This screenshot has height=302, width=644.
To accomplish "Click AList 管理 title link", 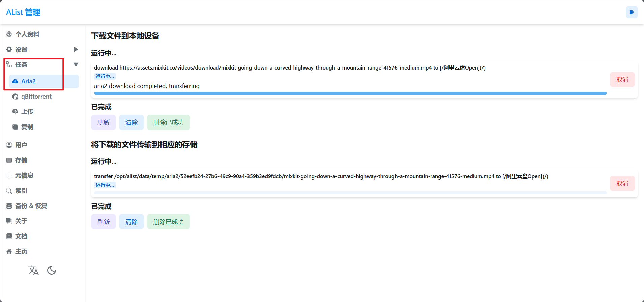I will pyautogui.click(x=23, y=12).
